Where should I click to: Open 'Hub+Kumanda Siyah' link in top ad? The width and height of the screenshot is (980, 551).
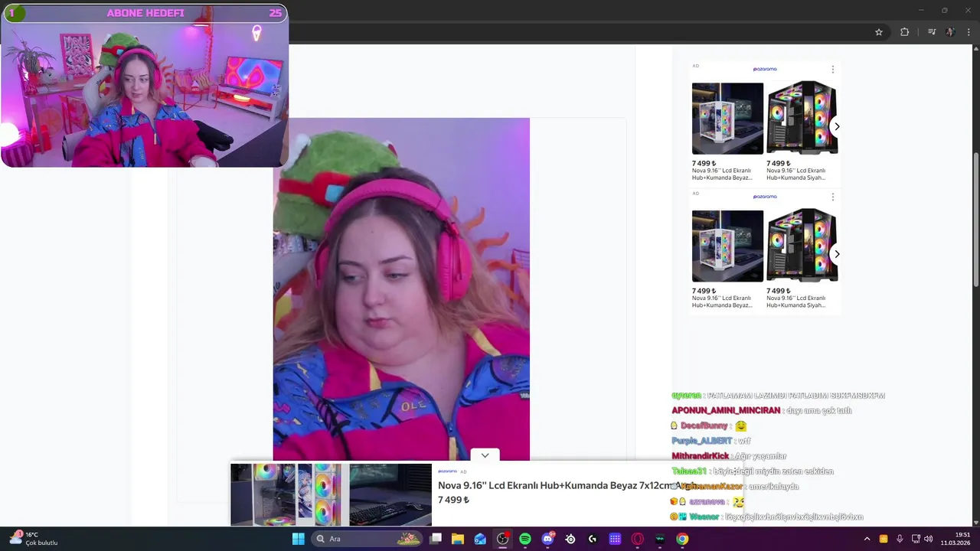(x=796, y=174)
